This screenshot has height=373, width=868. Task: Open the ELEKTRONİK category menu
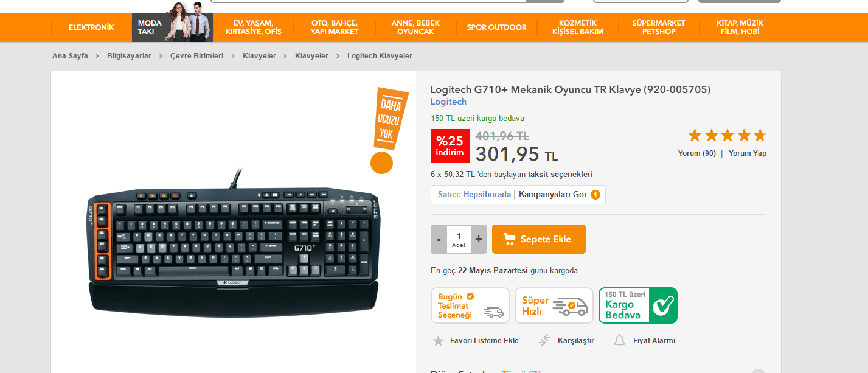(x=91, y=27)
